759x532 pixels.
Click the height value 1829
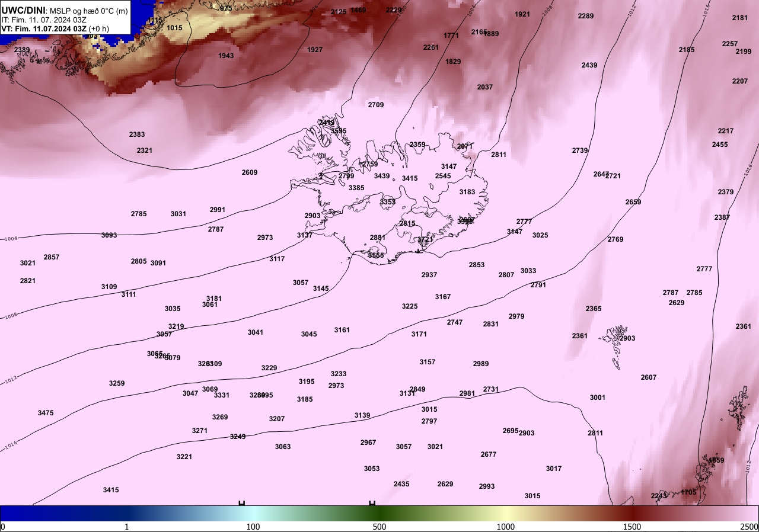pos(453,62)
